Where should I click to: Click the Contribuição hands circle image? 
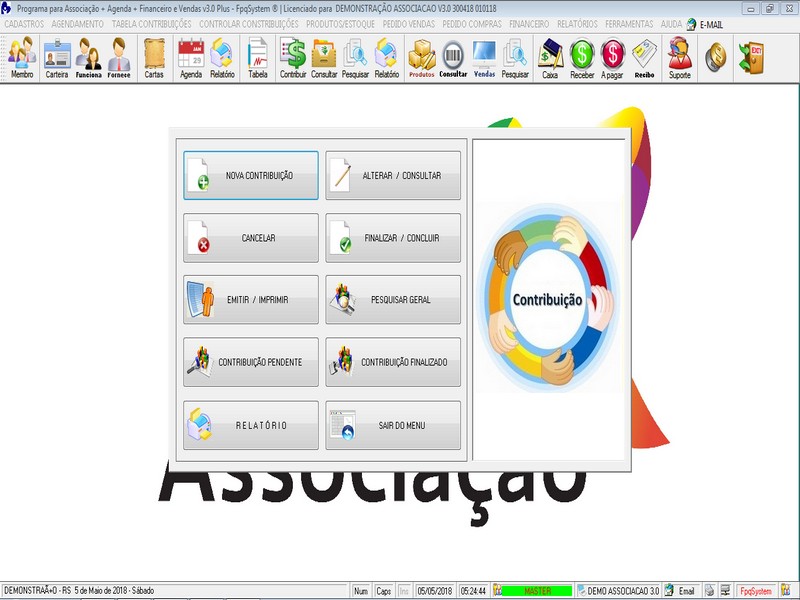[x=548, y=299]
